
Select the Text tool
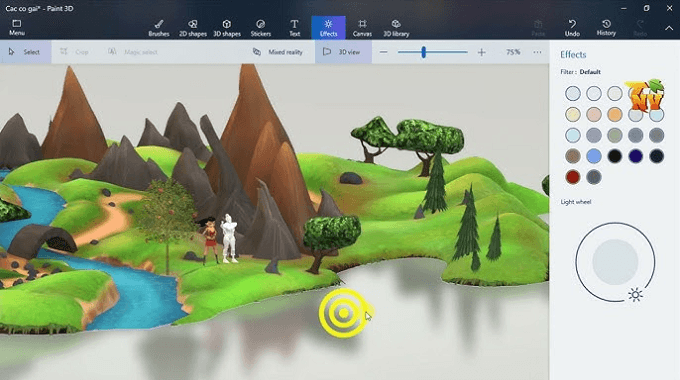point(294,28)
